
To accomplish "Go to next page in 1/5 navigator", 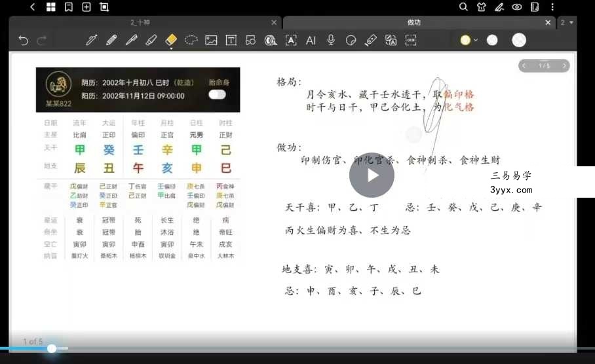I will point(564,65).
